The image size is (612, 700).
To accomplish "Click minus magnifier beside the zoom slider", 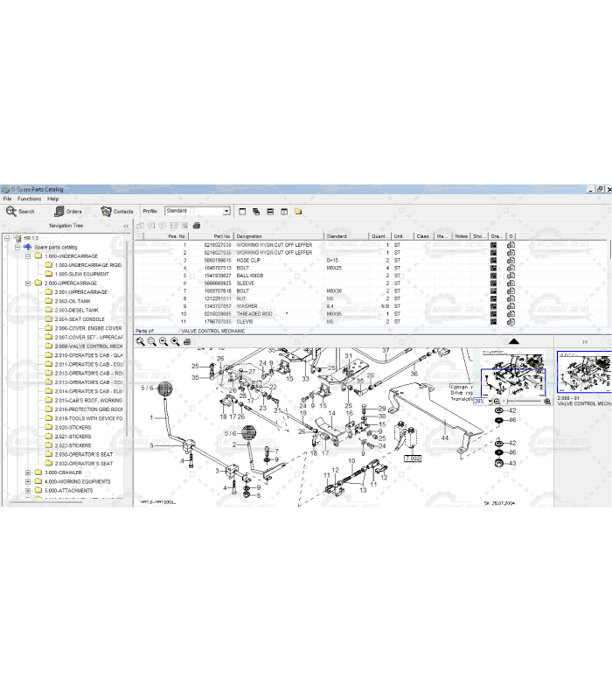I will pos(497,402).
